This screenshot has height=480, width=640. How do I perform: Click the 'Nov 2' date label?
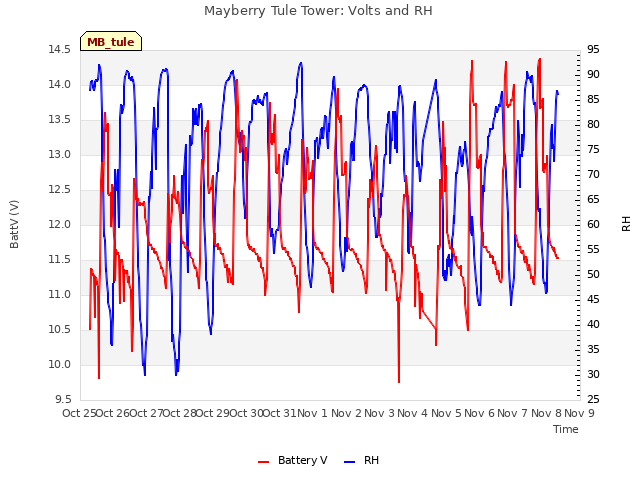tap(346, 413)
